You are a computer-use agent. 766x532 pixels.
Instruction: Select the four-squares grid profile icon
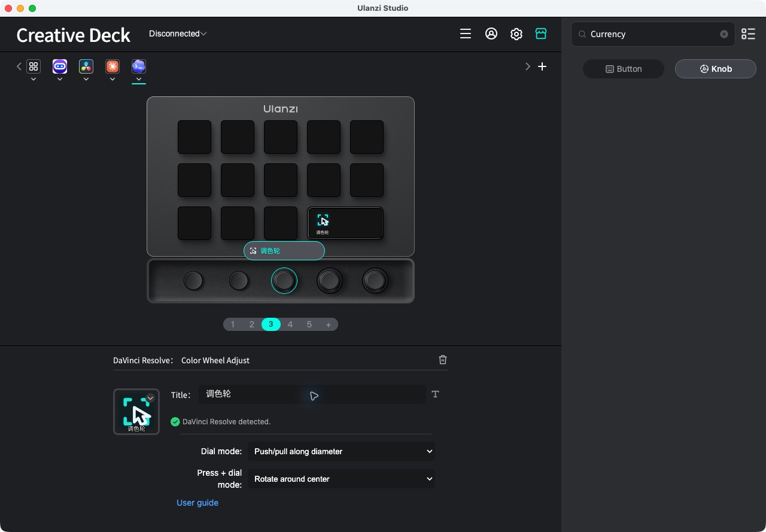(x=34, y=66)
